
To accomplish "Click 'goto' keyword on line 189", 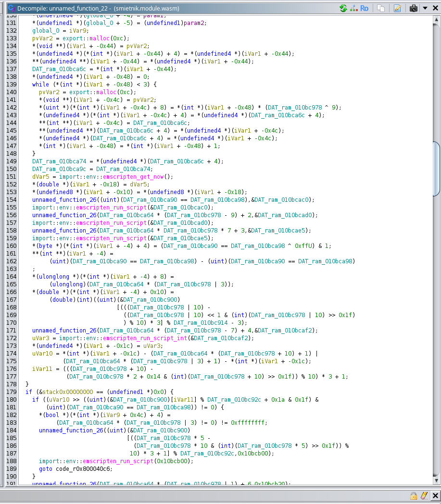I will (46, 469).
